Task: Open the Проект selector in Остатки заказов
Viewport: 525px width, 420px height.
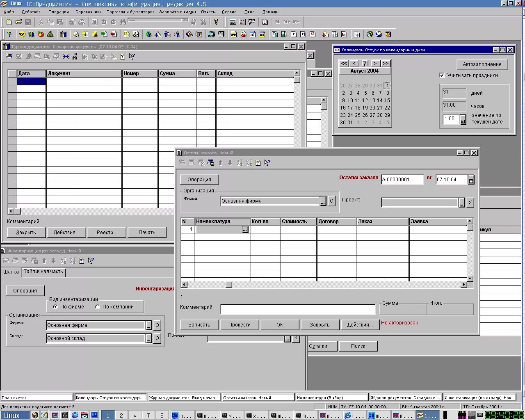Action: point(462,203)
